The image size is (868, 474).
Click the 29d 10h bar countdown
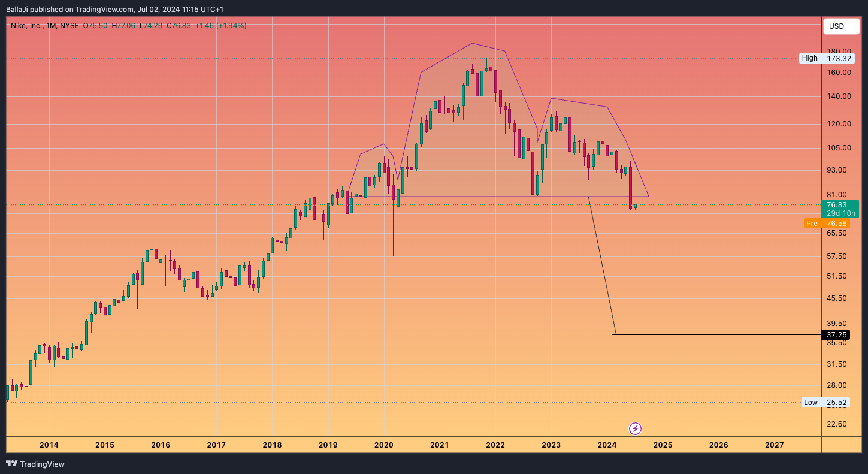[840, 213]
